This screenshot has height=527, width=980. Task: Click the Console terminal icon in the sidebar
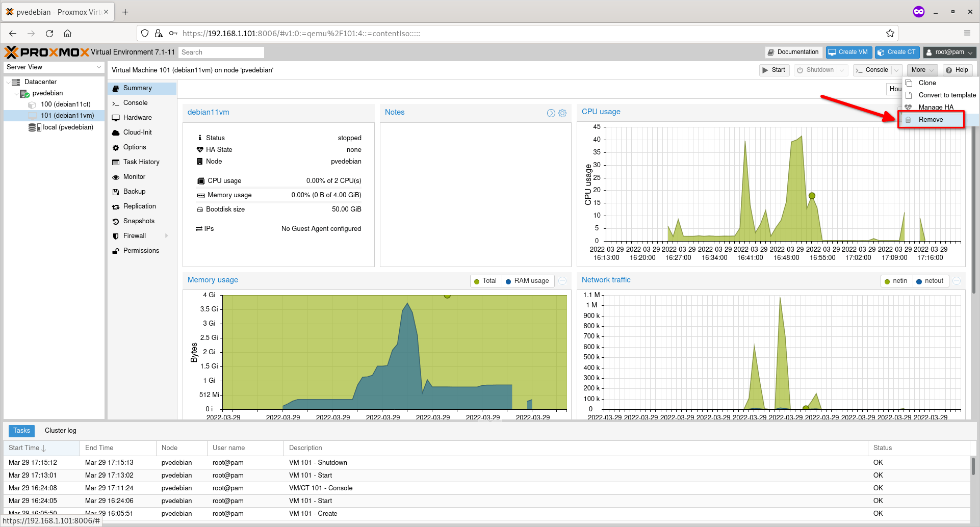[x=116, y=103]
